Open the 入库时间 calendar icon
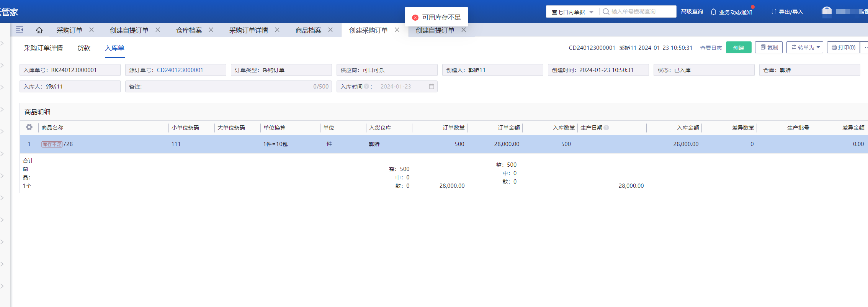This screenshot has height=307, width=868. point(431,87)
